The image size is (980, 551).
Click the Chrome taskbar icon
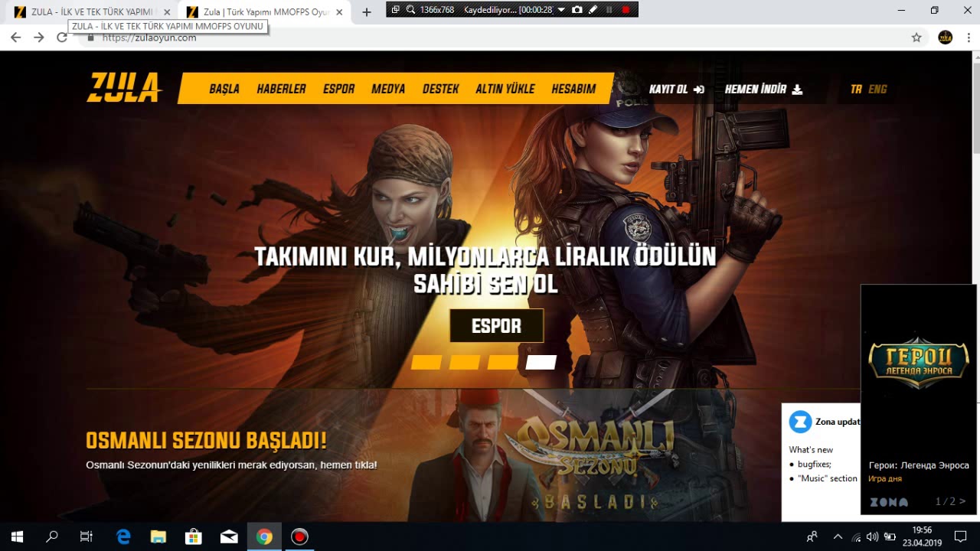tap(264, 536)
